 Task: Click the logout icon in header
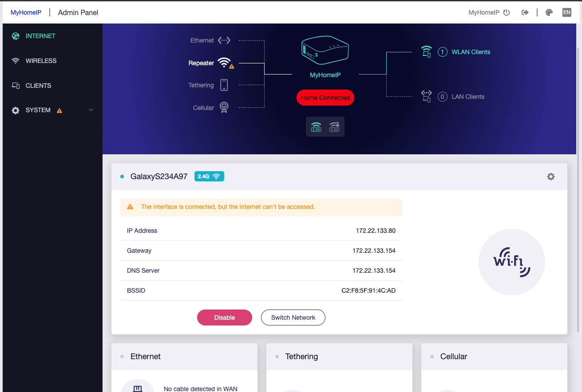(x=525, y=12)
